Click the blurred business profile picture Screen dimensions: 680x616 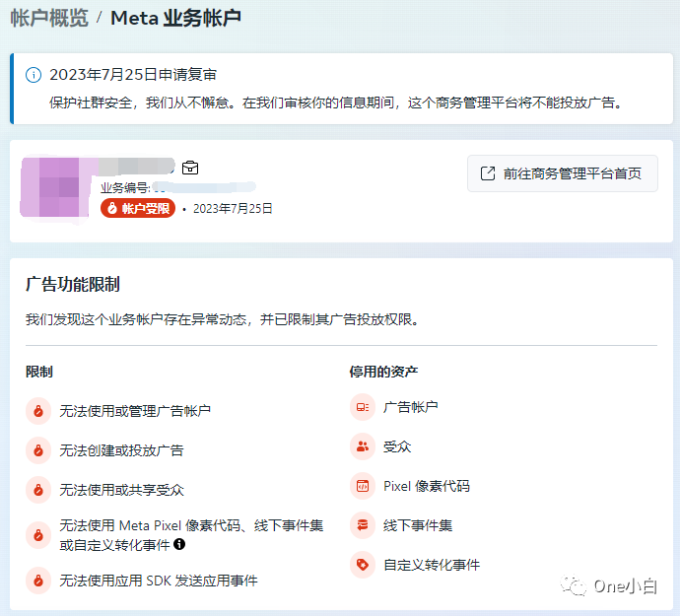pyautogui.click(x=54, y=187)
